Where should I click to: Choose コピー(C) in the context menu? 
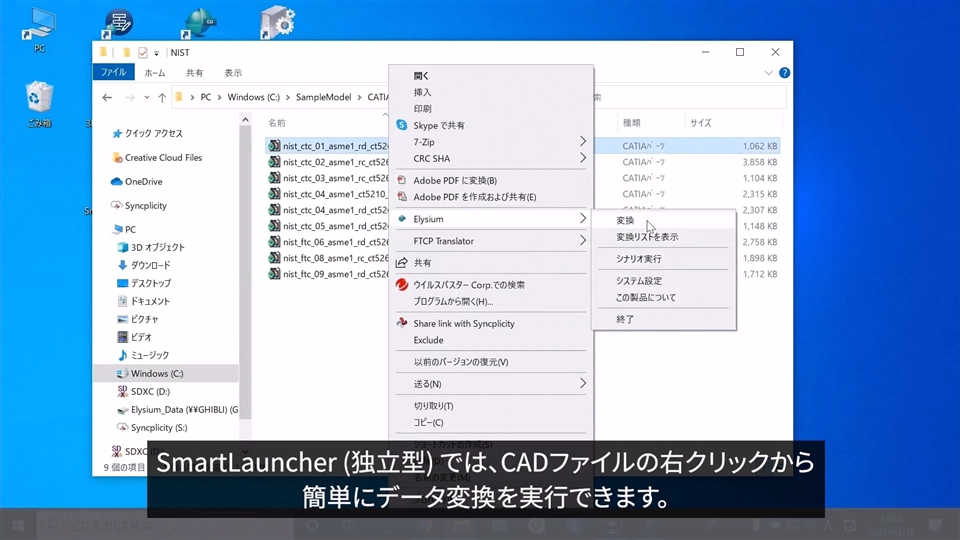(428, 422)
